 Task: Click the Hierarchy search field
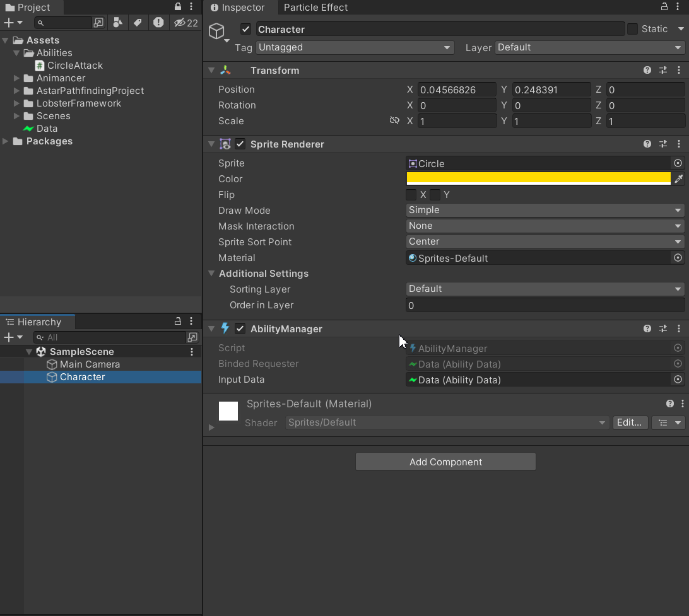tap(110, 337)
